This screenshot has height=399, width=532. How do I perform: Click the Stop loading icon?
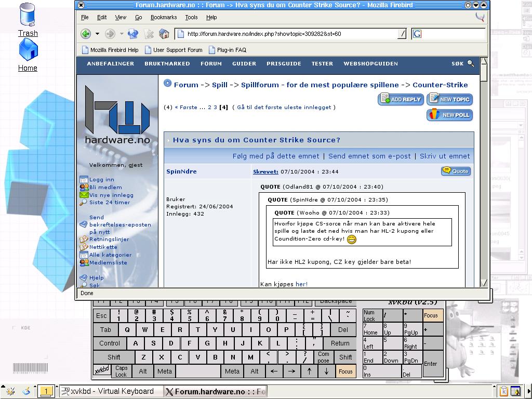[x=149, y=34]
